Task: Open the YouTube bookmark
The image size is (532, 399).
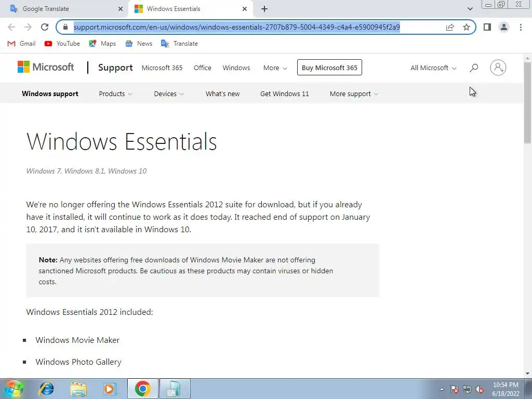Action: point(62,44)
